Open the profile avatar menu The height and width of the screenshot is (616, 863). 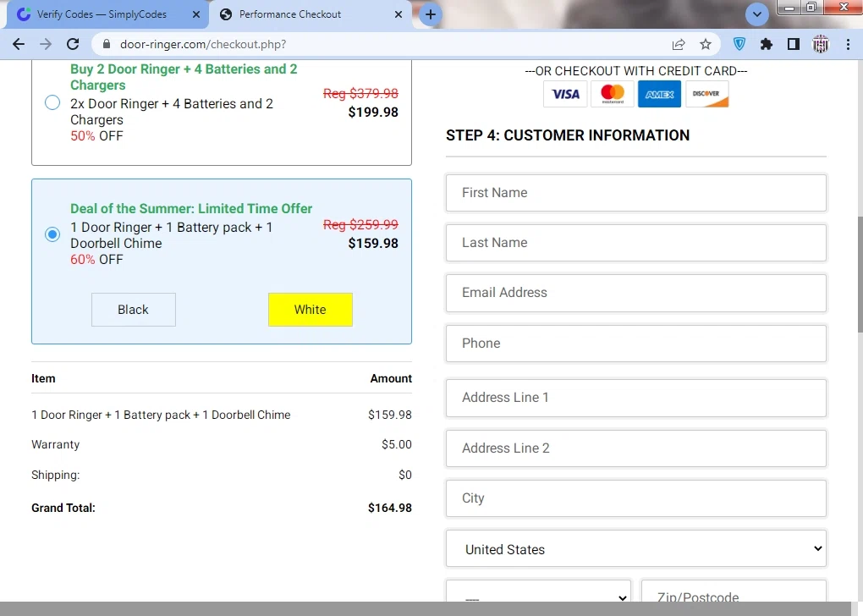tap(820, 45)
